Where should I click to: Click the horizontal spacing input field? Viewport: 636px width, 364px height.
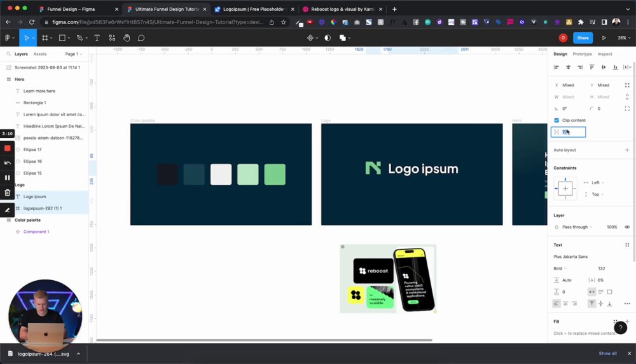568,132
